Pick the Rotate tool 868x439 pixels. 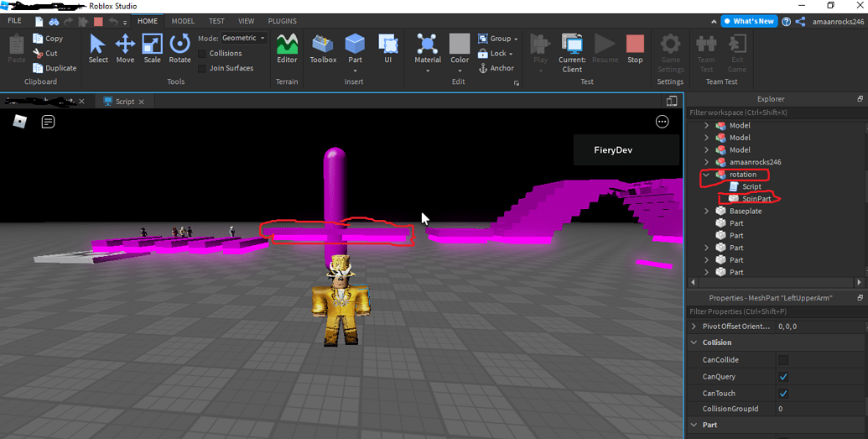[x=179, y=48]
